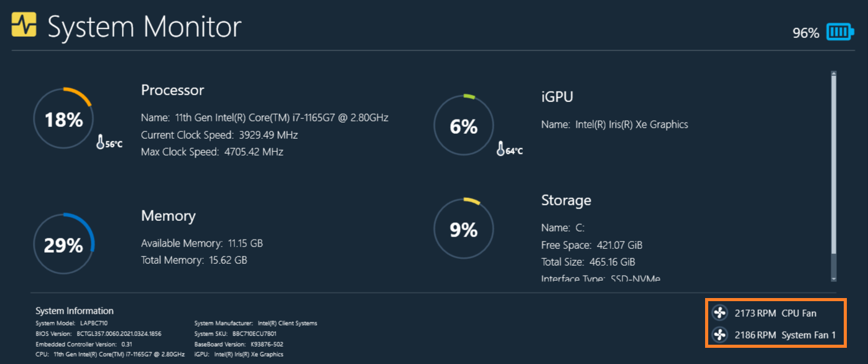Click the 2173 RPM CPU Fan reading

755,313
